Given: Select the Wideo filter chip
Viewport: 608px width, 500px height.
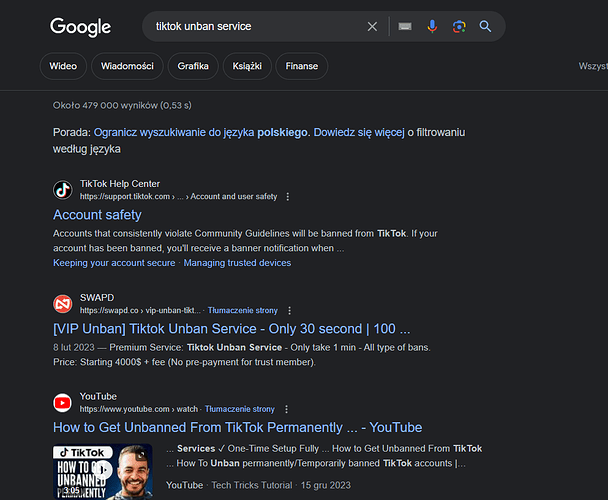Looking at the screenshot, I should pos(63,66).
